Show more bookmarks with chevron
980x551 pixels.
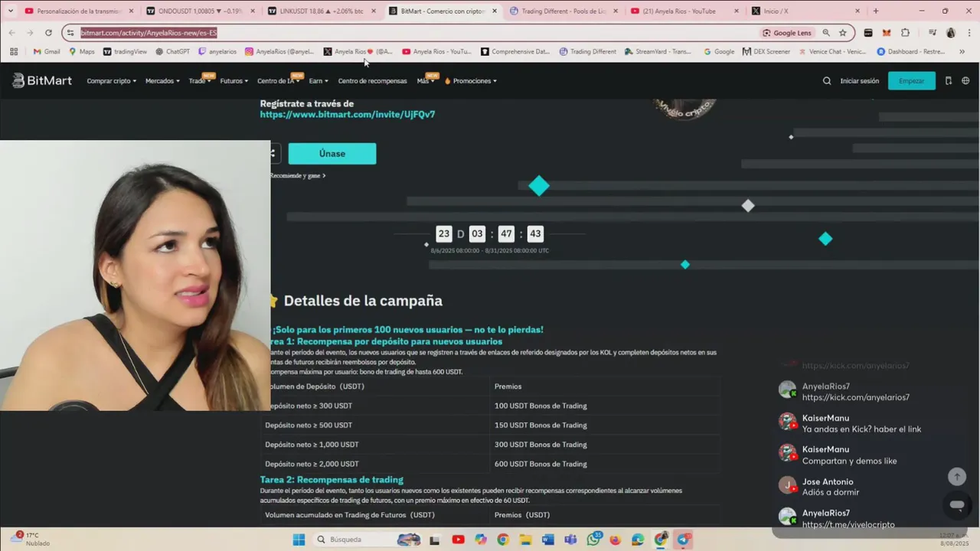pyautogui.click(x=962, y=51)
